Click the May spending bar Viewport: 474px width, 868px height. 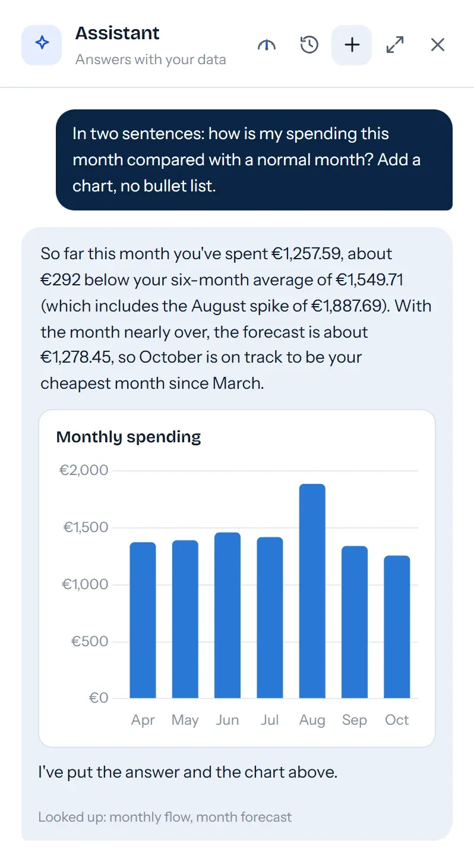click(x=185, y=619)
